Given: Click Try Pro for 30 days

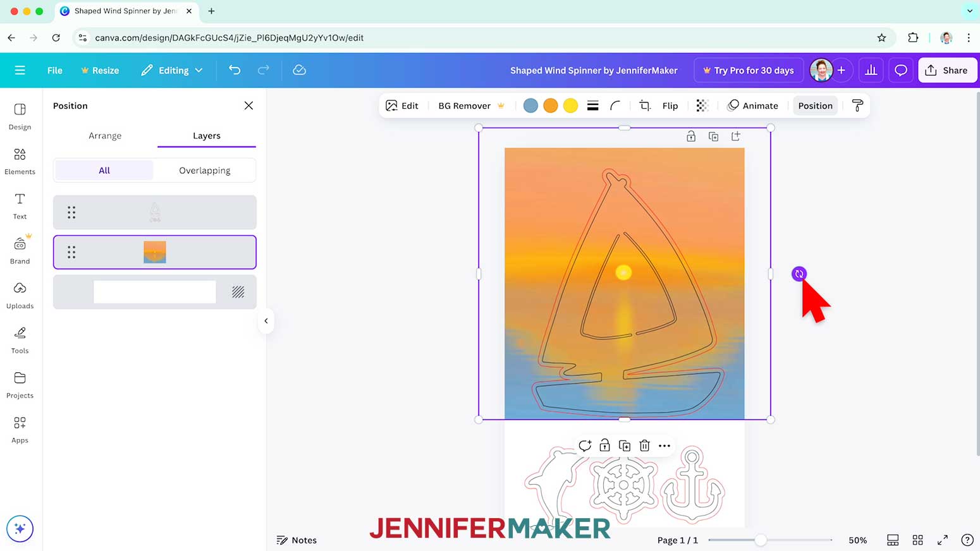Looking at the screenshot, I should point(749,70).
